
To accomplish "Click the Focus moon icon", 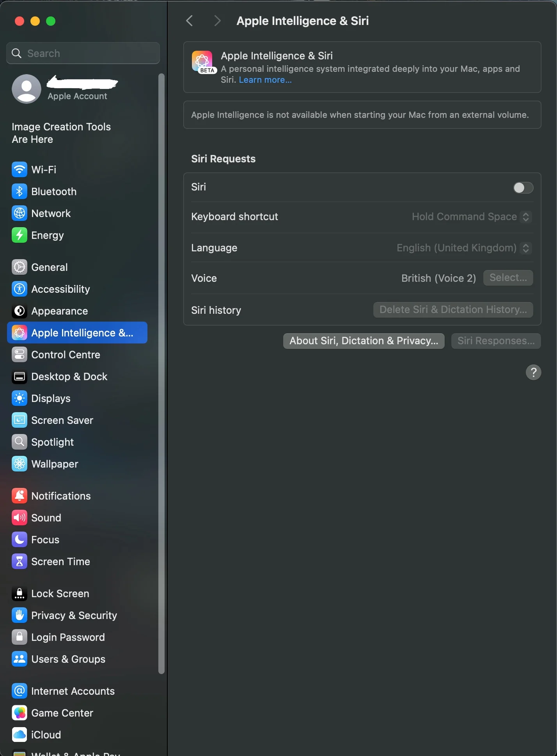I will 20,539.
